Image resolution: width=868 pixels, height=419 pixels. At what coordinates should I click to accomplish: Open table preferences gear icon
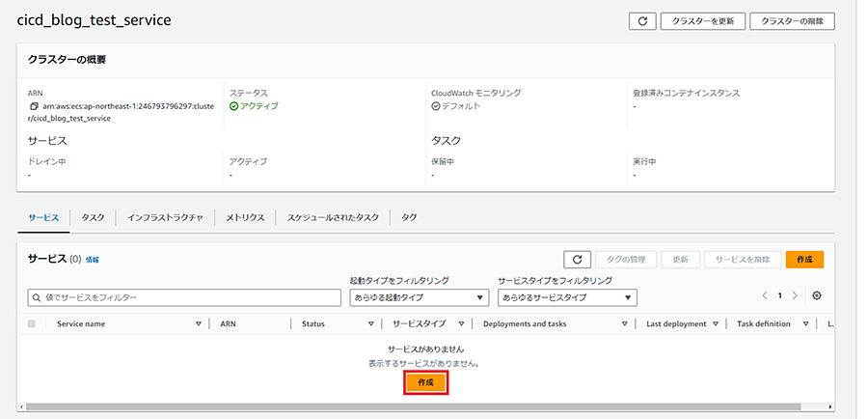817,296
